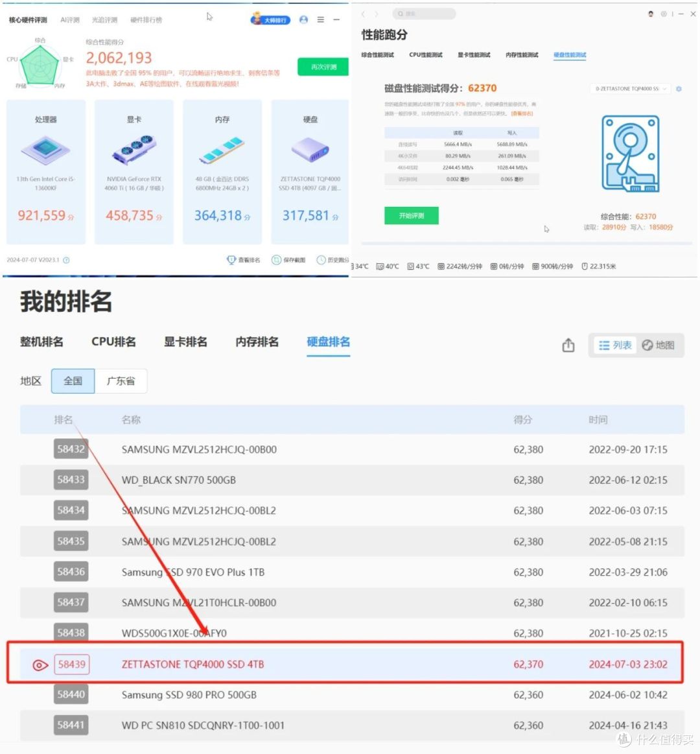This screenshot has height=754, width=700.
Task: Click the graphics card image
Action: (x=134, y=150)
